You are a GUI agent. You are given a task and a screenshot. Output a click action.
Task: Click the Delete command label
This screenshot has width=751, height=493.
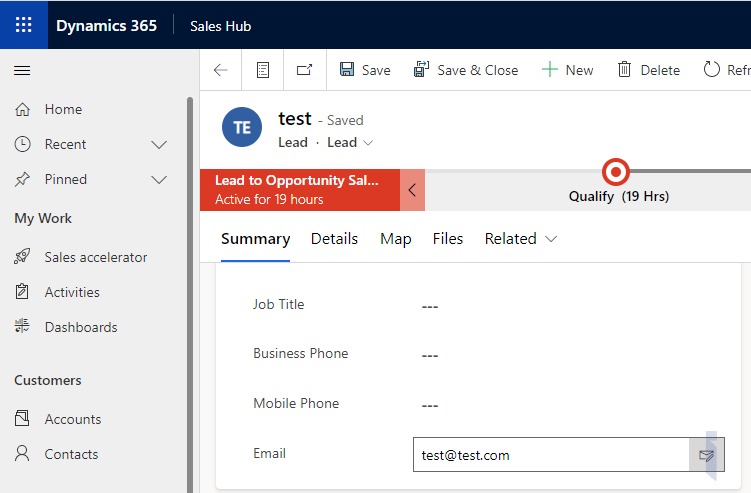click(660, 70)
